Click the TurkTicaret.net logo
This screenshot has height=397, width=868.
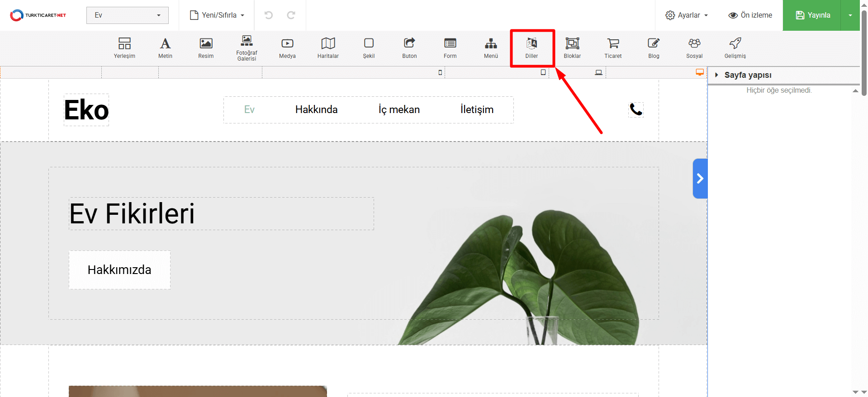[x=38, y=15]
